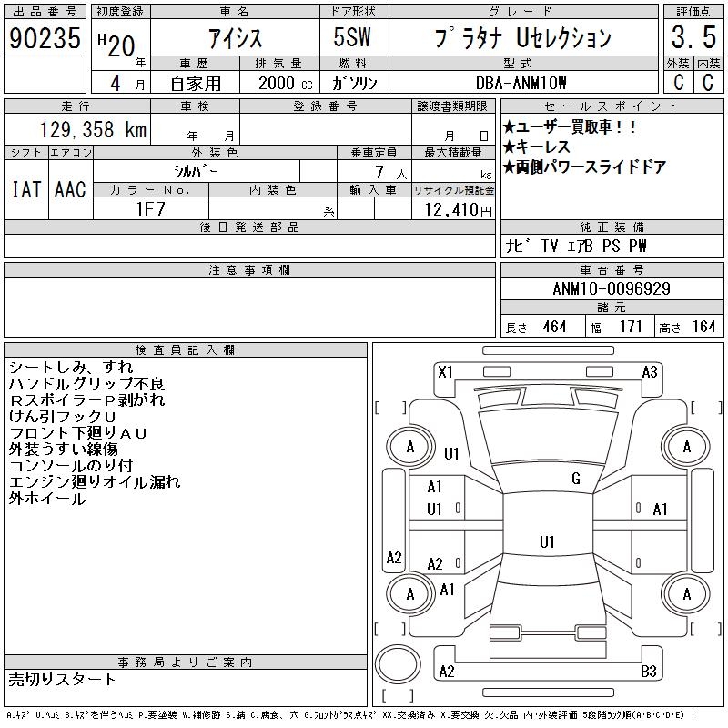Select the note フロント下廻りAU
Viewport: 728px width, 728px height.
(x=78, y=433)
